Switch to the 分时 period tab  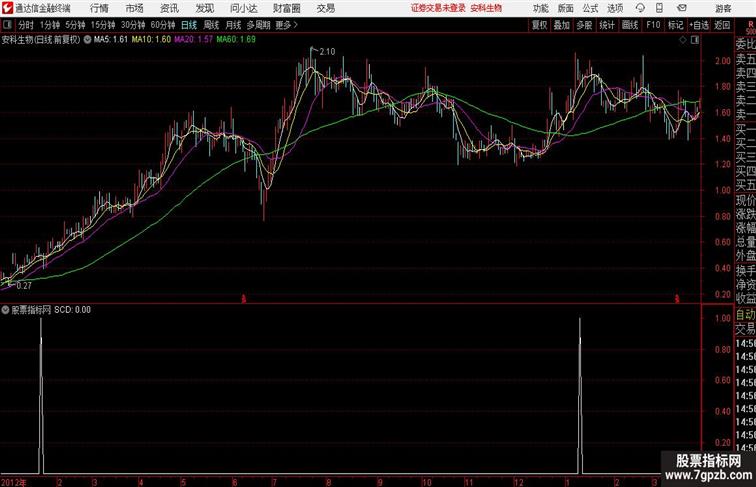26,25
